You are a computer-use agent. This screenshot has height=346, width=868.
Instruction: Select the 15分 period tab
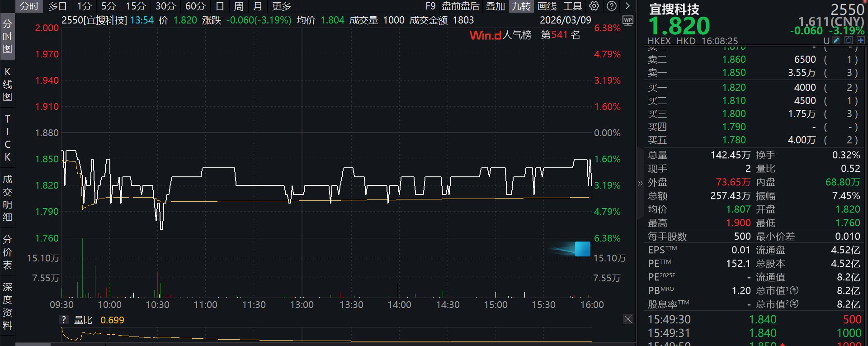click(x=136, y=6)
